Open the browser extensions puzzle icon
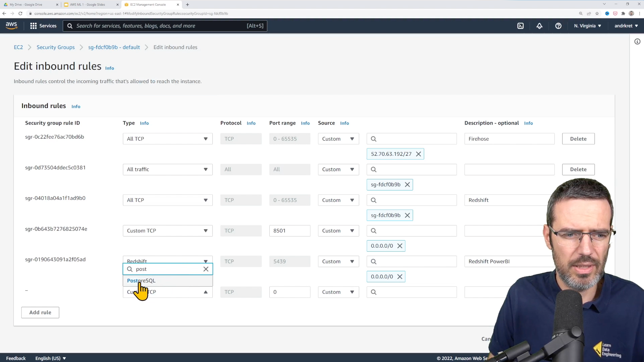Screen dimensions: 644x362 click(623, 13)
